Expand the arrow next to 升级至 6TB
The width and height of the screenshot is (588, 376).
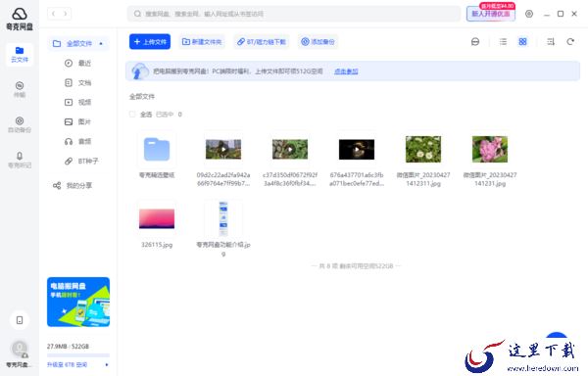click(x=107, y=364)
